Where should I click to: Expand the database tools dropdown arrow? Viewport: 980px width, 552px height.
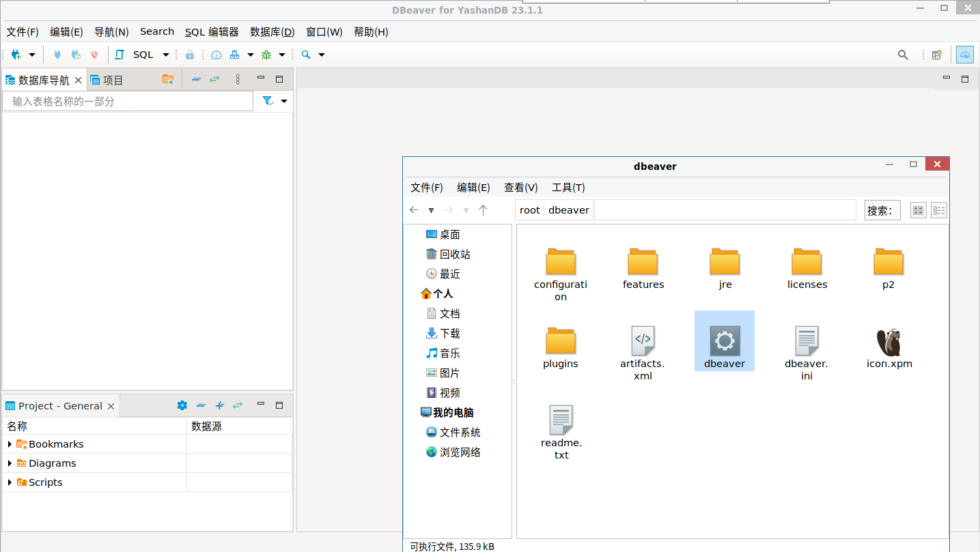[250, 55]
